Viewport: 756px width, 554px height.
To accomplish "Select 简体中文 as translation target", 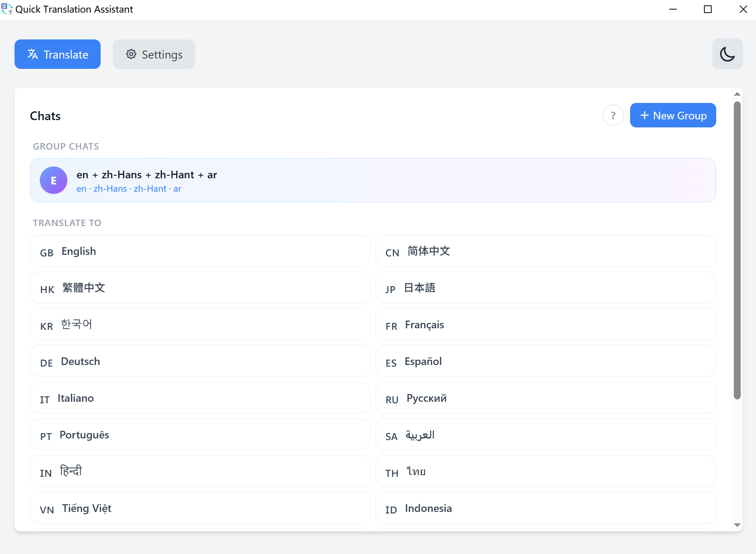I will [x=546, y=251].
